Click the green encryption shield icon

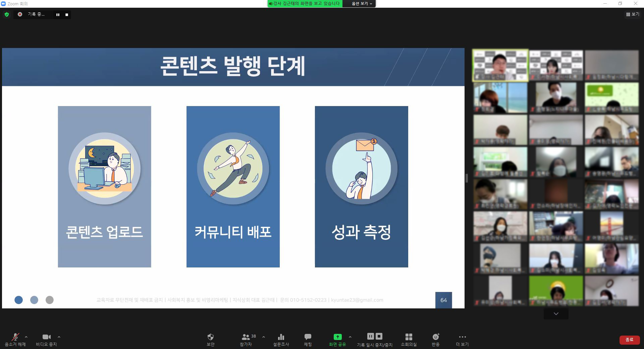7,14
